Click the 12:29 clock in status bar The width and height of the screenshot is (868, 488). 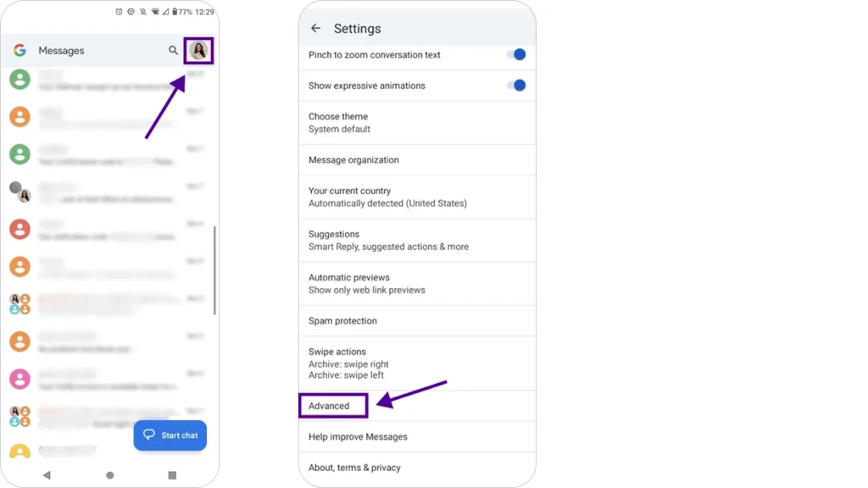point(204,12)
